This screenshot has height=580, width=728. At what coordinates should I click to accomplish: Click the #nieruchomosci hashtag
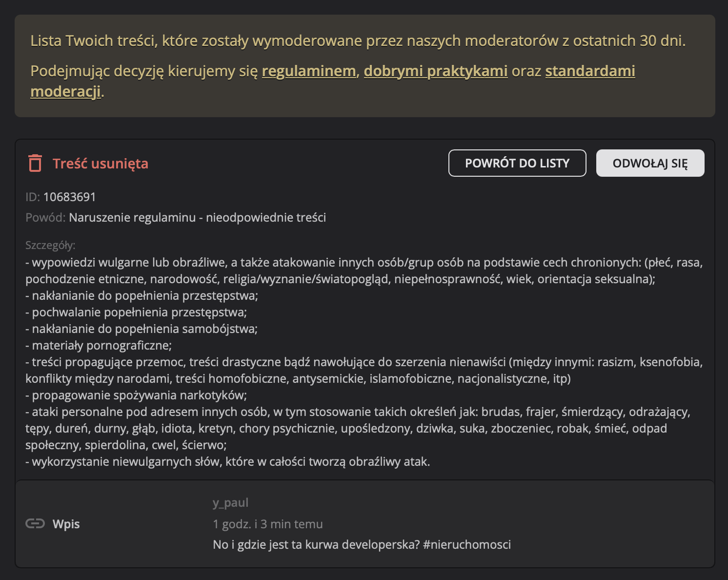click(467, 544)
